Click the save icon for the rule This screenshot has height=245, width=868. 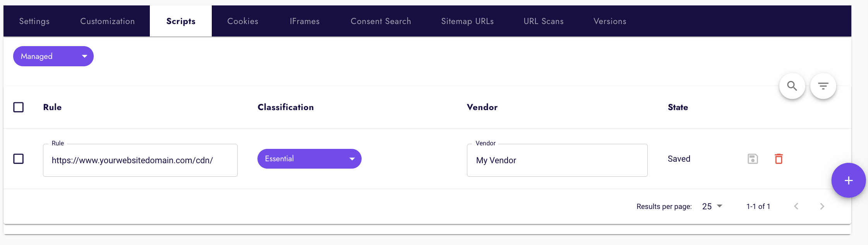coord(753,159)
